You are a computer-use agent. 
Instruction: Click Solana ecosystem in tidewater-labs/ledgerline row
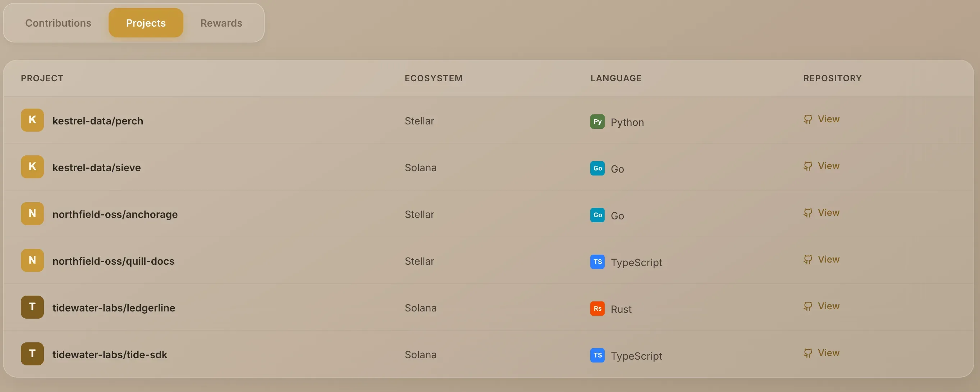(x=420, y=308)
